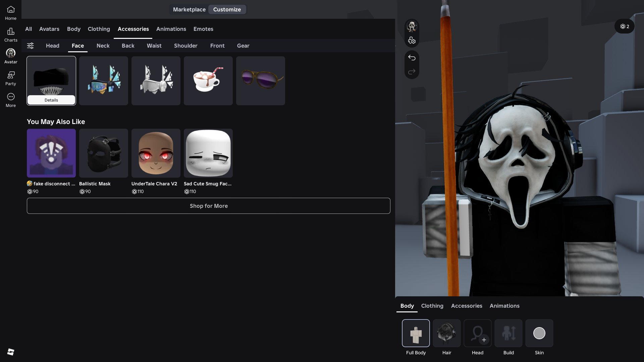Switch to Customize mode

click(x=227, y=9)
